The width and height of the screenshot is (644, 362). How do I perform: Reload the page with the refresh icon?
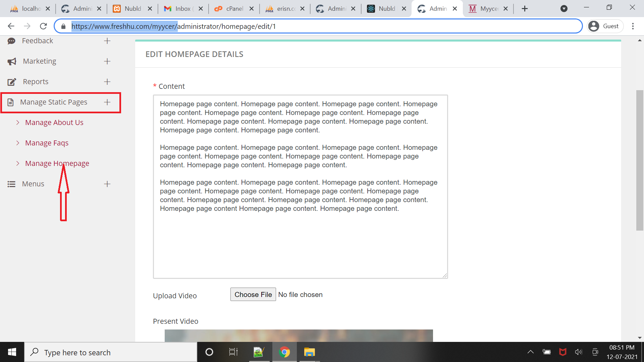pos(43,26)
